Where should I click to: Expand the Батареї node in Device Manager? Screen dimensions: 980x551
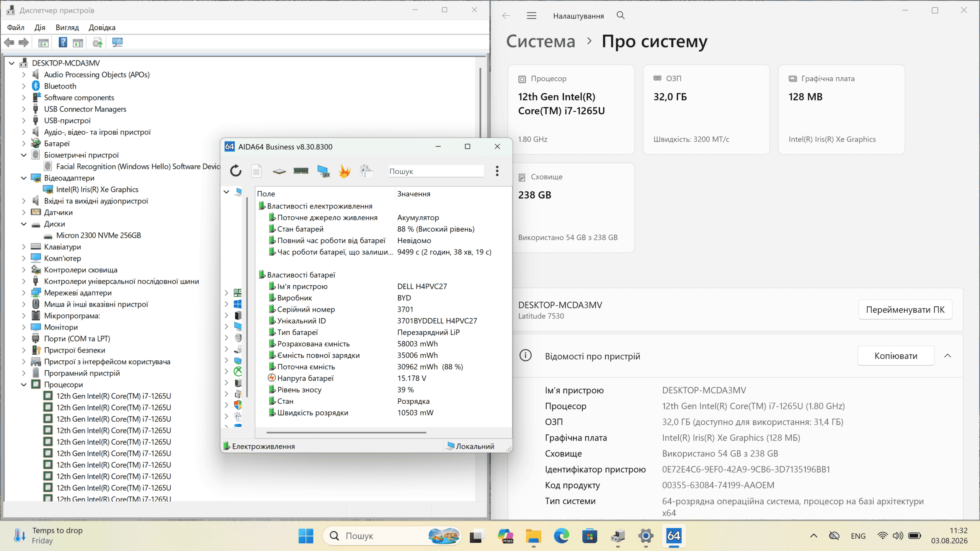[x=24, y=143]
